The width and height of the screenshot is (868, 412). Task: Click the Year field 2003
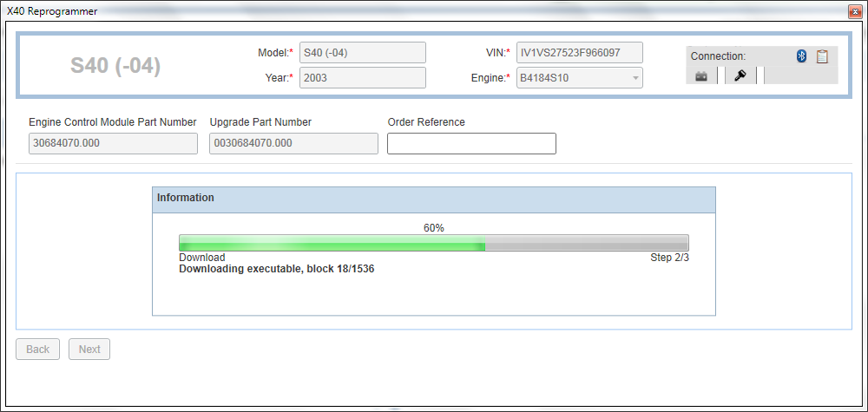(x=363, y=78)
